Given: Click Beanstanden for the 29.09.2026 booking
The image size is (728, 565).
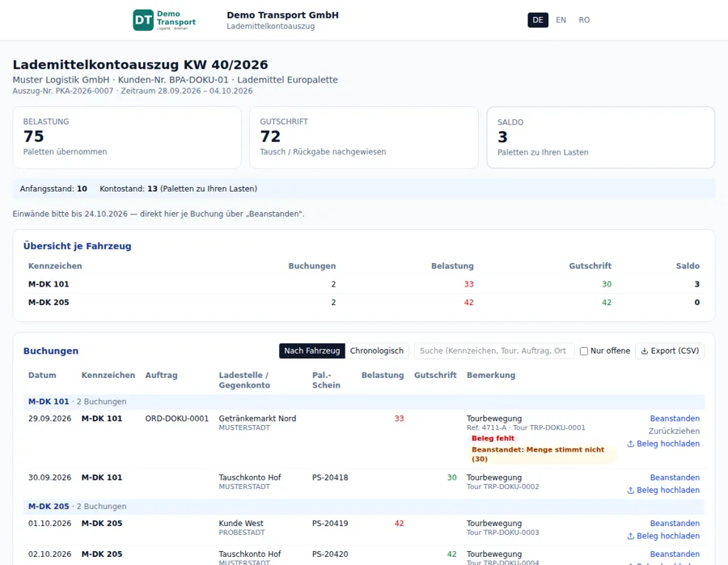Looking at the screenshot, I should 675,418.
